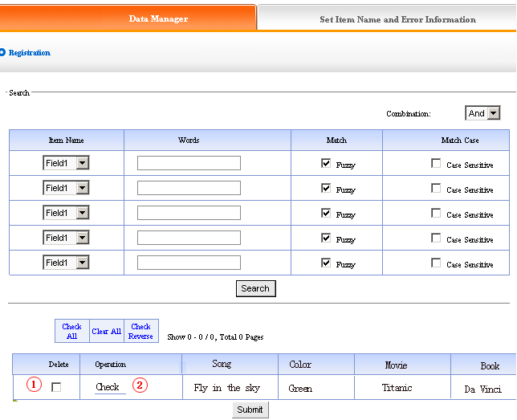Open the Registration link

[x=30, y=53]
